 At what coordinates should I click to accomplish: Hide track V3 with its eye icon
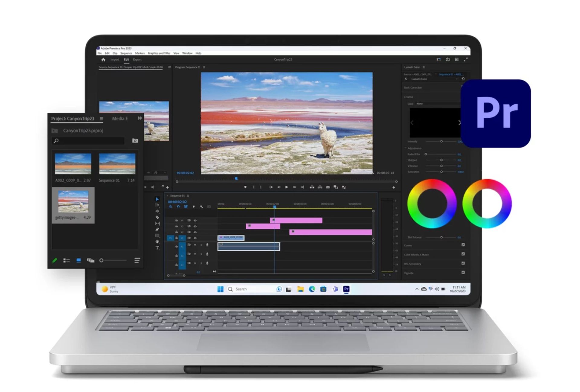[195, 226]
